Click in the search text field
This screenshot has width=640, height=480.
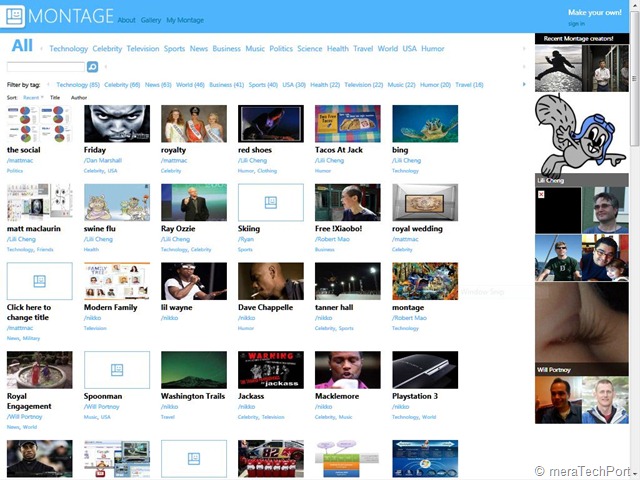pyautogui.click(x=46, y=67)
